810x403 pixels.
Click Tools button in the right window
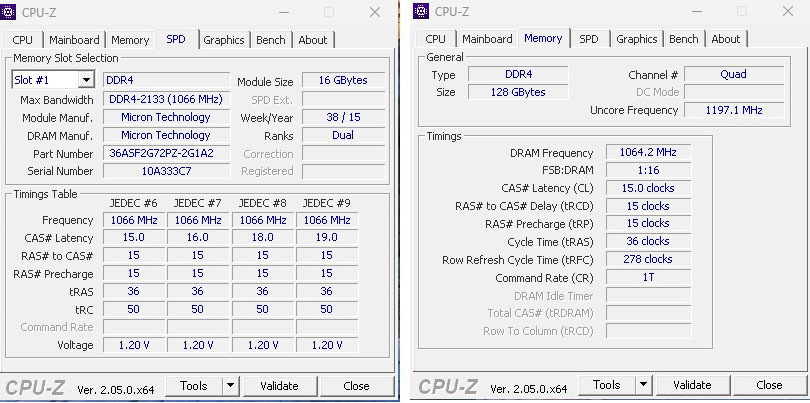point(607,385)
